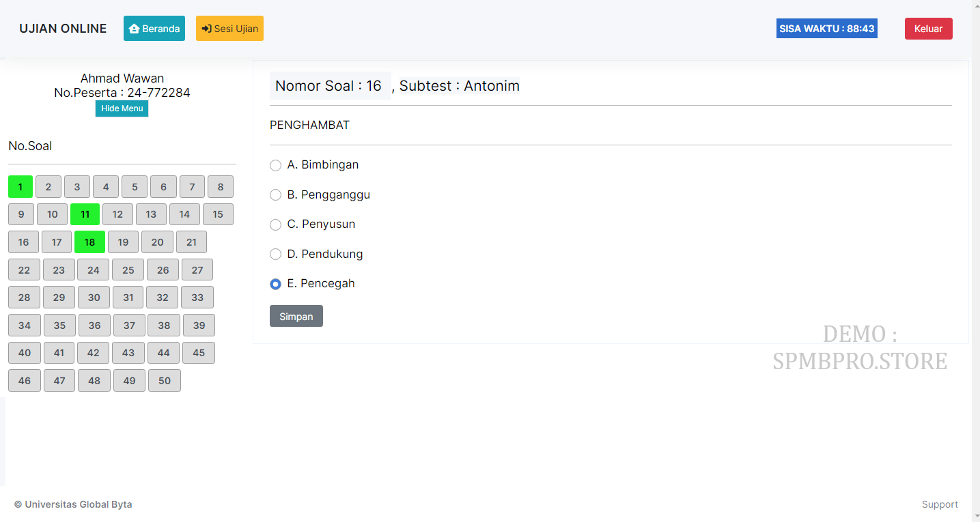Go to question number 36

94,325
